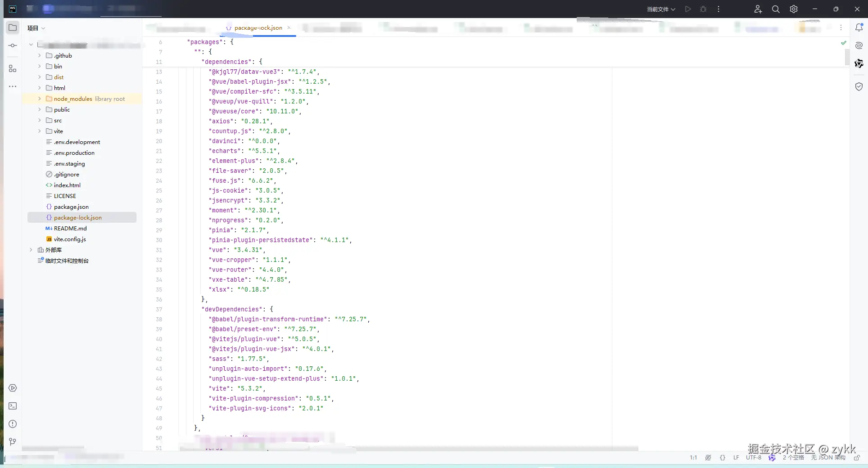Click the vertical editor scrollbar
The image size is (868, 468).
click(847, 57)
